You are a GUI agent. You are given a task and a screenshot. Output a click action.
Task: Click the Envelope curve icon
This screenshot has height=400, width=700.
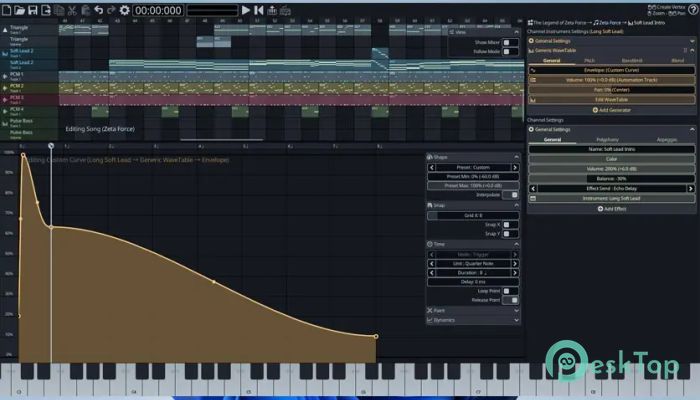click(x=533, y=70)
